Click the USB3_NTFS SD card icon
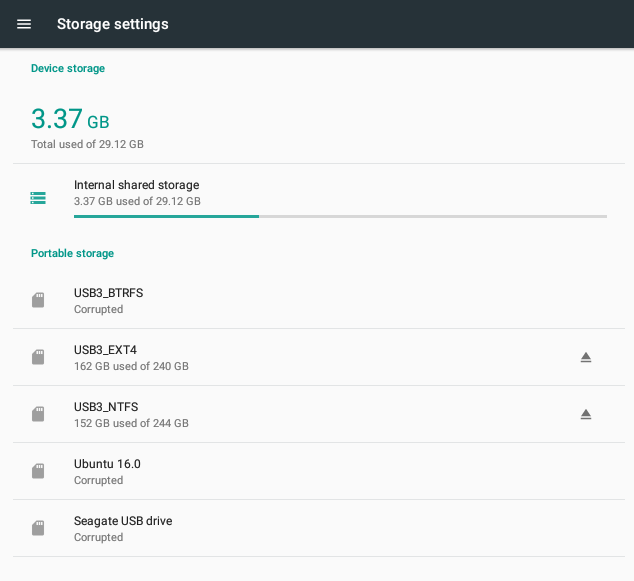Viewport: 634px width, 581px height. pos(38,414)
